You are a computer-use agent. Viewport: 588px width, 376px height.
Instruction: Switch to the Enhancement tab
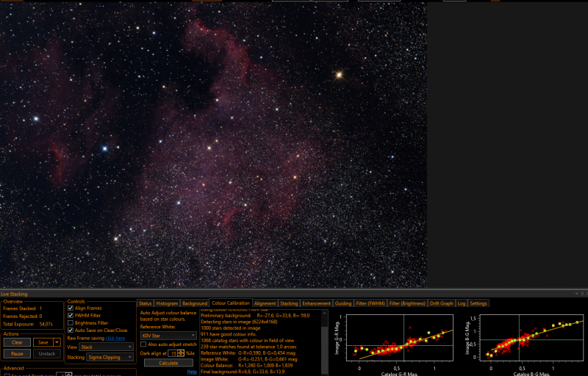(317, 303)
